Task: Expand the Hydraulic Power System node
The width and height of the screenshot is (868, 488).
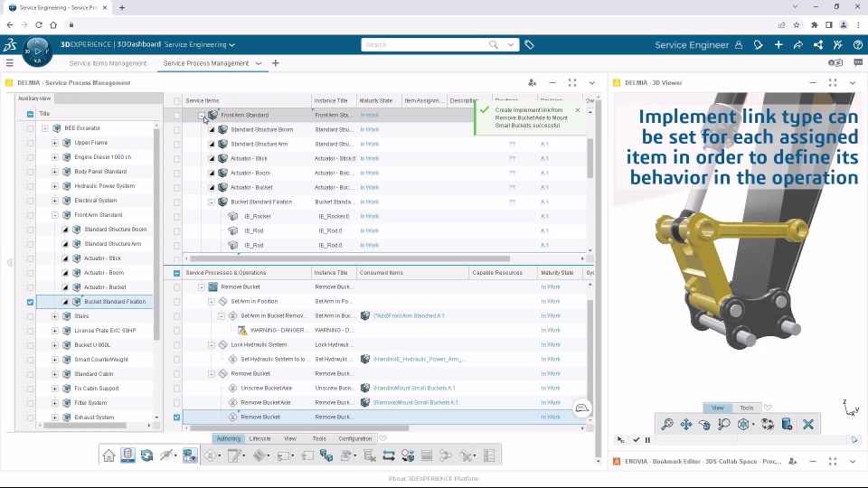Action: click(55, 186)
